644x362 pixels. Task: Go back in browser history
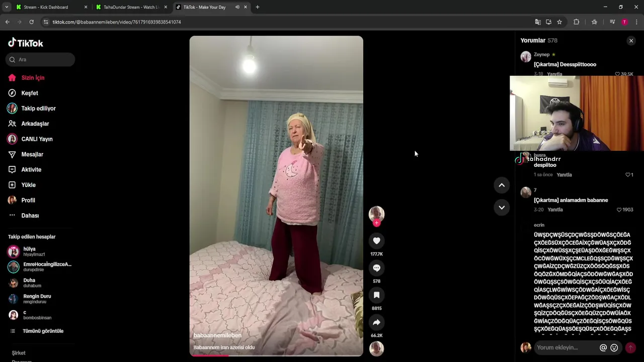(8, 22)
